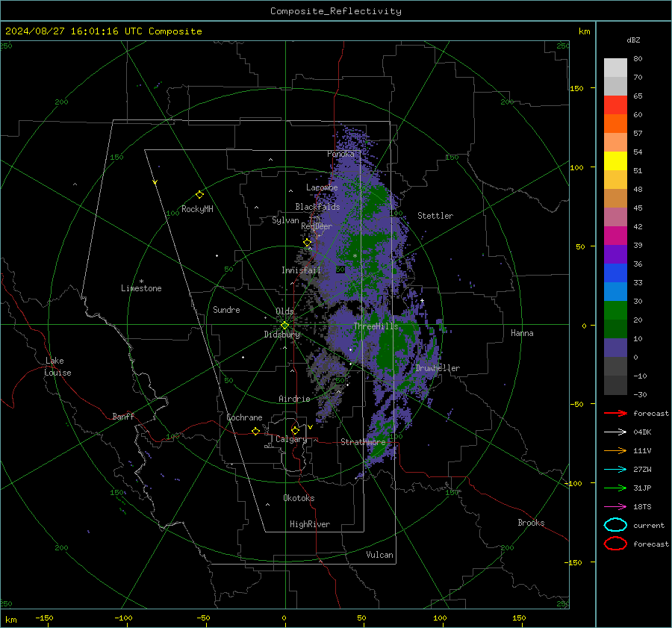Click the Limestone label
The image size is (672, 628).
[x=141, y=288]
